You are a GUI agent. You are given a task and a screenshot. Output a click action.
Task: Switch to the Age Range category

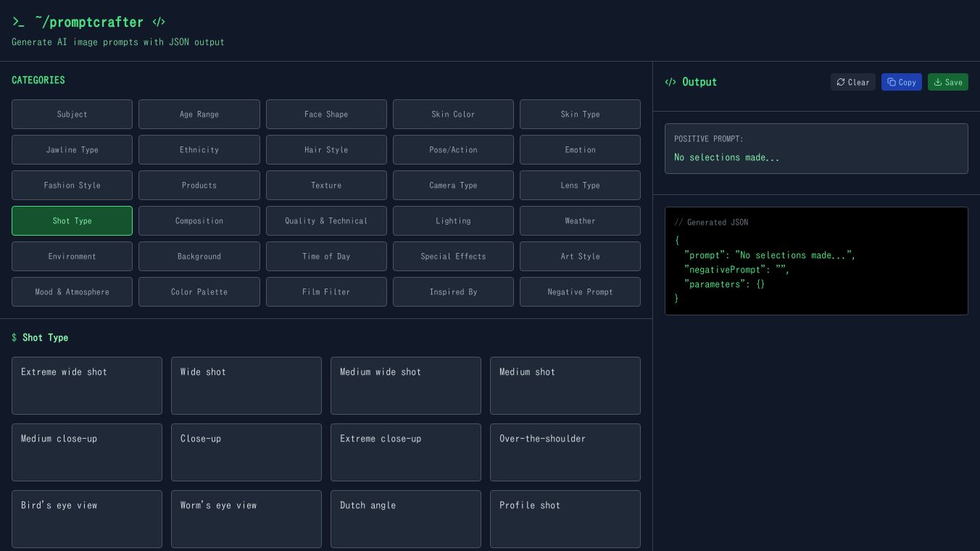pos(199,114)
